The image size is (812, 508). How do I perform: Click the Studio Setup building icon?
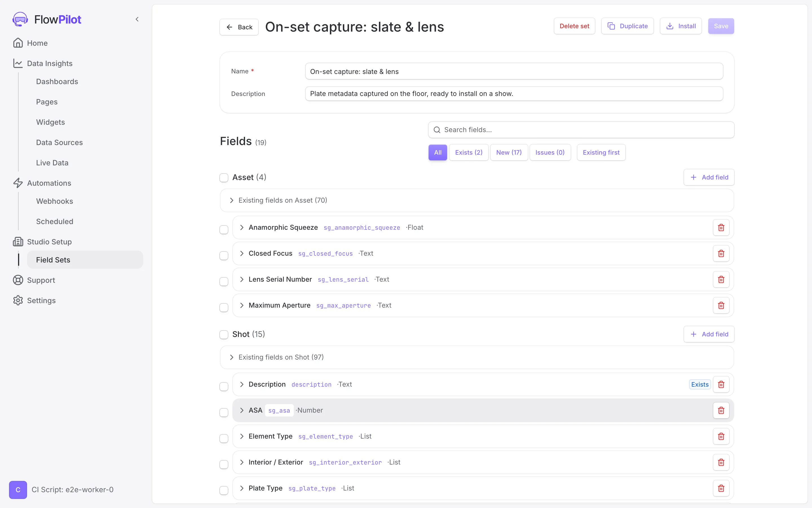(18, 242)
